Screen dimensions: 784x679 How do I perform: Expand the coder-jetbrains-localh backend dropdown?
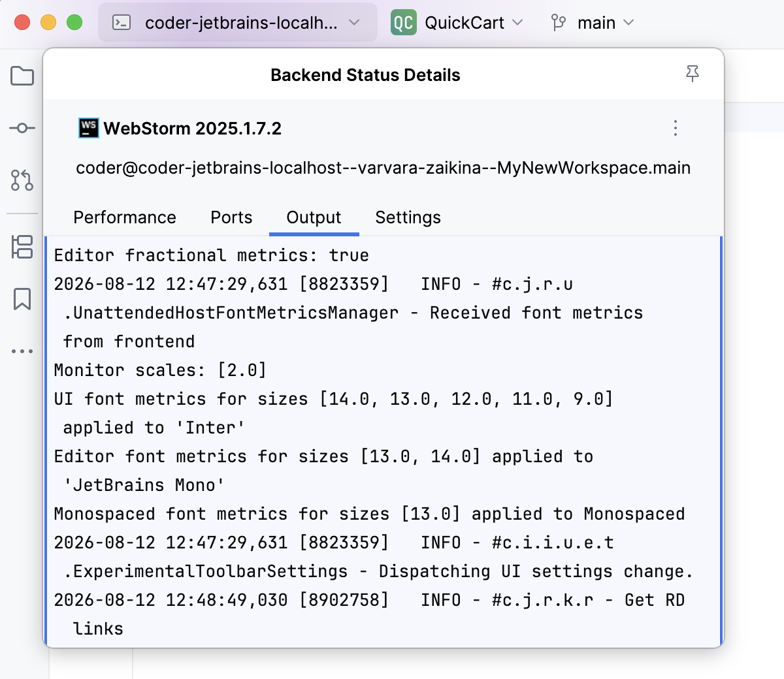238,23
